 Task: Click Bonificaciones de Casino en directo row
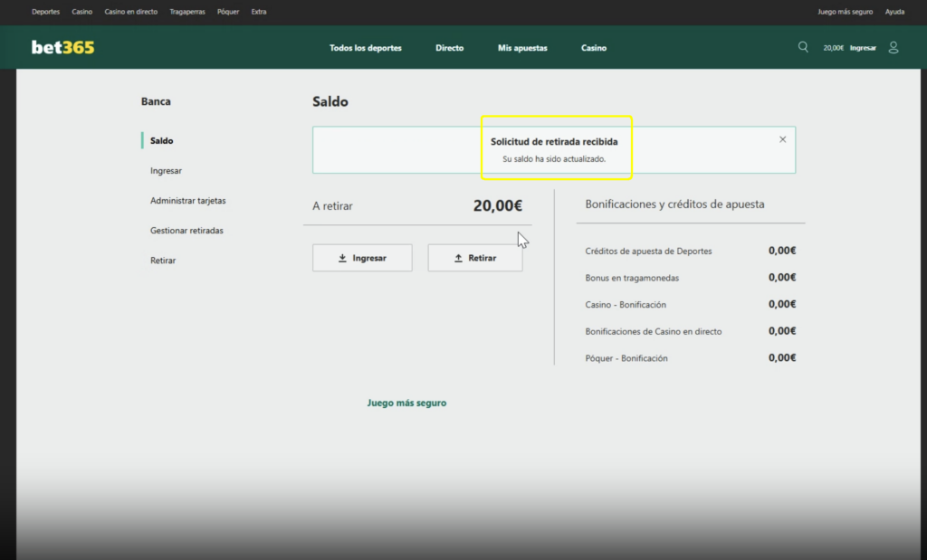(x=691, y=331)
